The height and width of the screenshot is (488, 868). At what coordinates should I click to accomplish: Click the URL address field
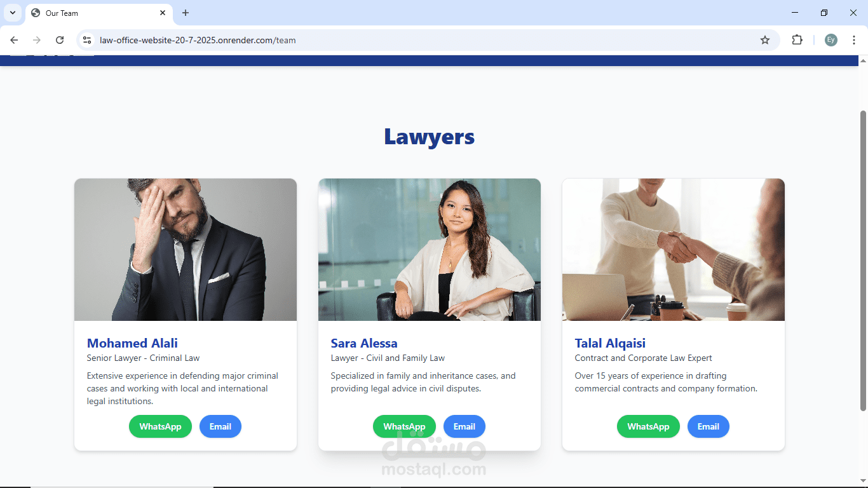(x=426, y=40)
